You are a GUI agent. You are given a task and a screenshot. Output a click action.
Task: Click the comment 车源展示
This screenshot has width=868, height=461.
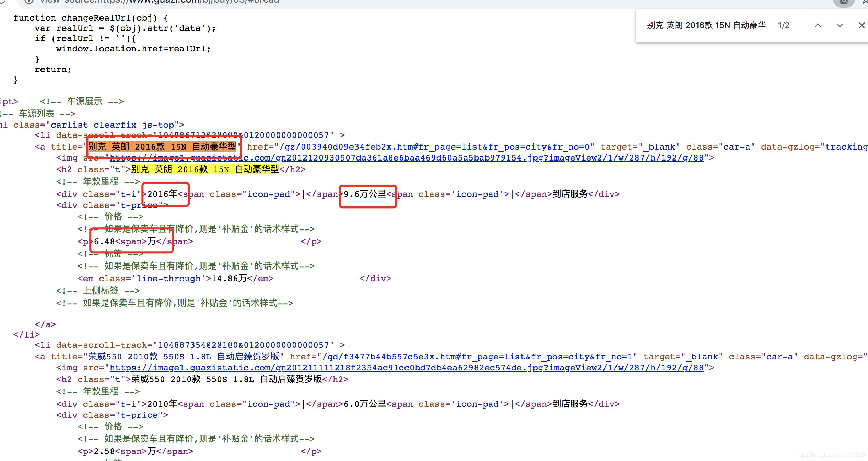82,102
